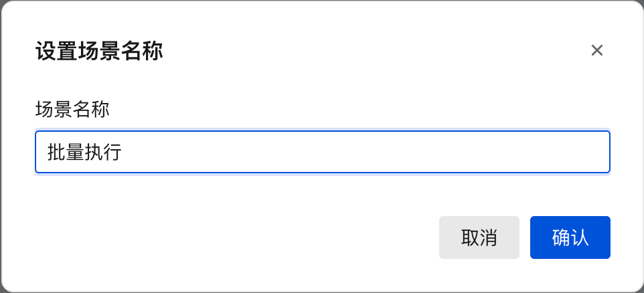This screenshot has height=293, width=644.
Task: Abort the dialog via 取消
Action: [x=479, y=237]
